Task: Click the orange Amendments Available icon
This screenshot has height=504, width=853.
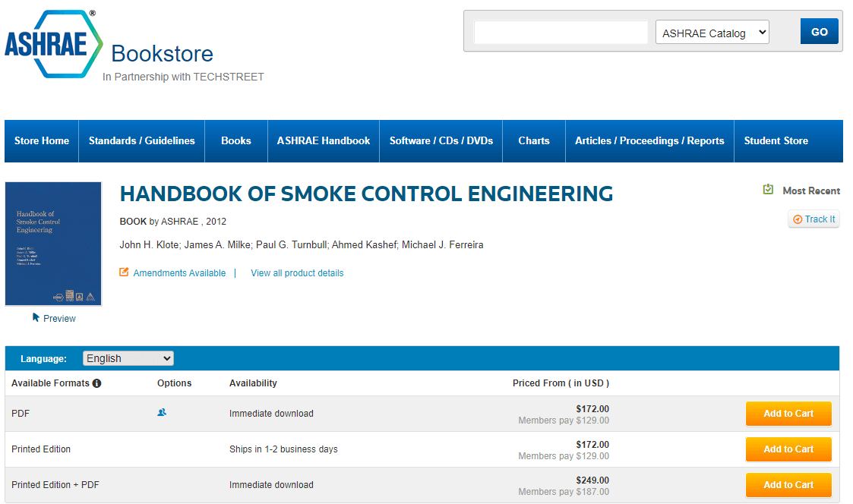Action: (x=123, y=272)
